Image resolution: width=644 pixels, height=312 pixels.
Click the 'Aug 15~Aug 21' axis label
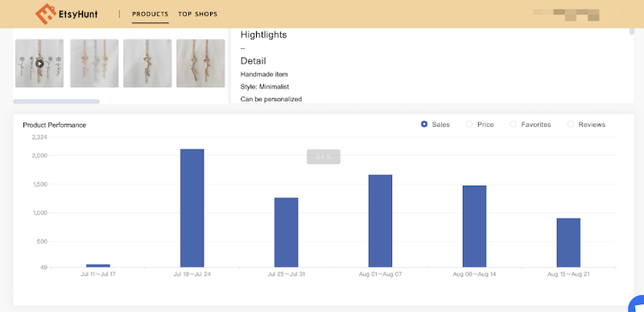pyautogui.click(x=568, y=274)
